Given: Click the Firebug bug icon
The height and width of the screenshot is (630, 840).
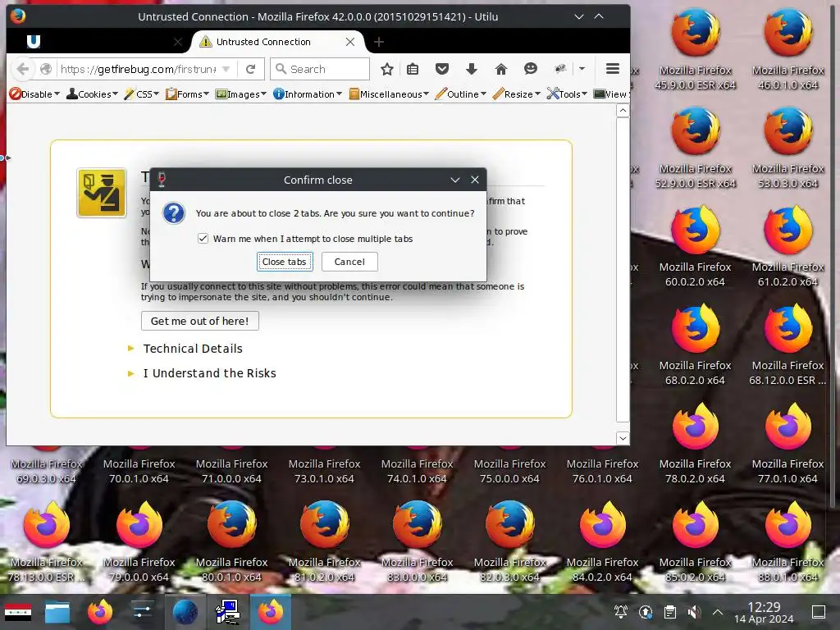Looking at the screenshot, I should click(x=560, y=69).
